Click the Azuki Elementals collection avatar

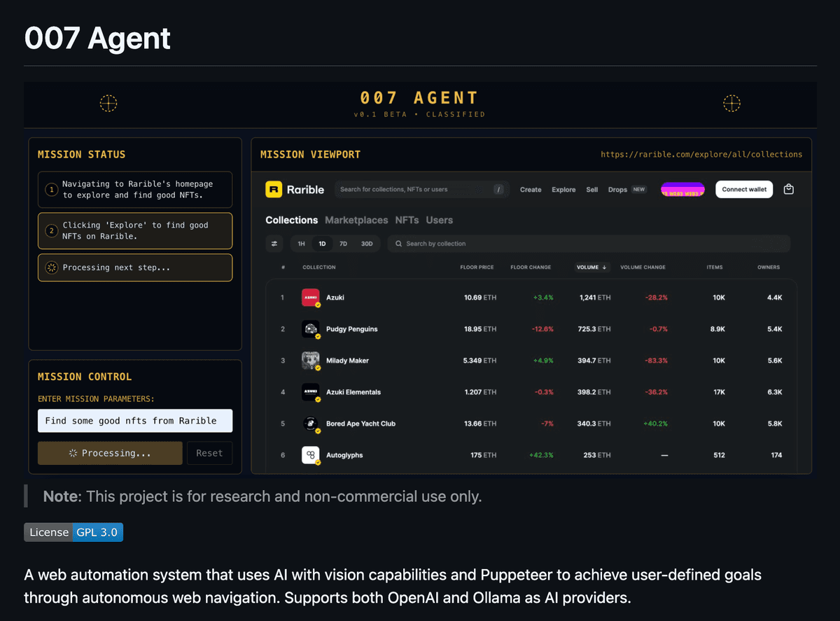[311, 392]
